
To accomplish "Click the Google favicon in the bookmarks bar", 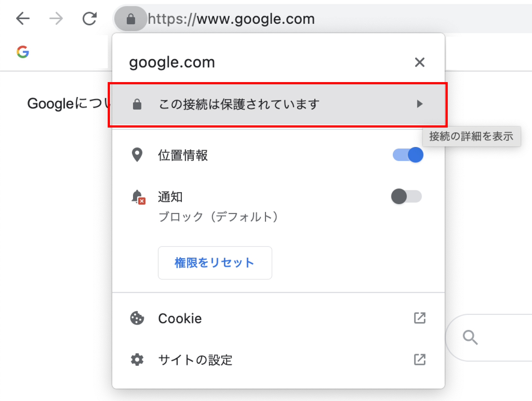I will 23,52.
